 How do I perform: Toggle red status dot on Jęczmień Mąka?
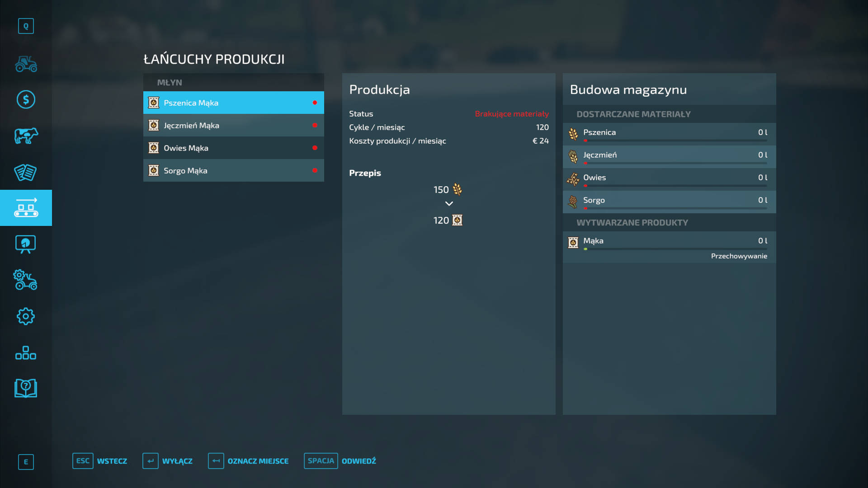point(315,125)
